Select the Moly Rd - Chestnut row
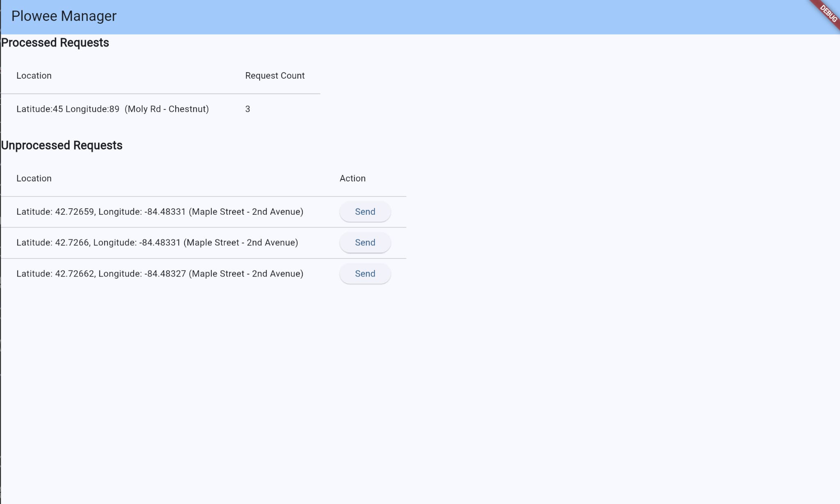 coord(167,109)
